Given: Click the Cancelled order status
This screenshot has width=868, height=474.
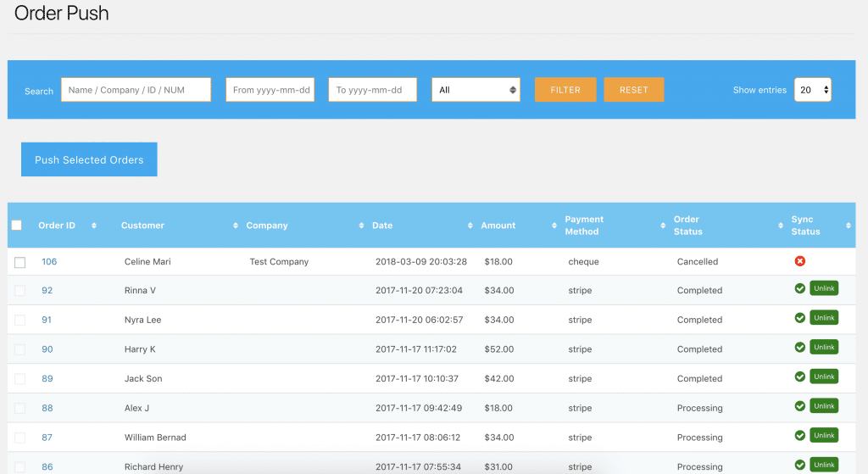Looking at the screenshot, I should click(698, 261).
